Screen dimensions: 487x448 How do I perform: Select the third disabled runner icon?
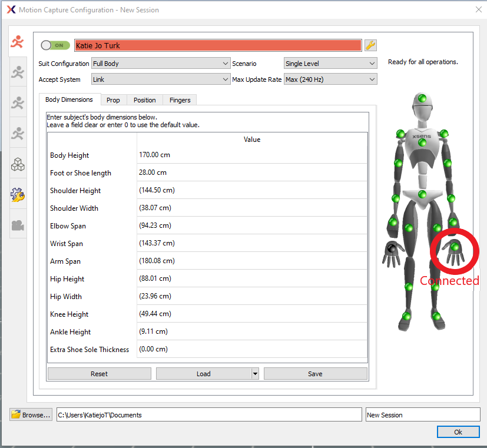(17, 102)
